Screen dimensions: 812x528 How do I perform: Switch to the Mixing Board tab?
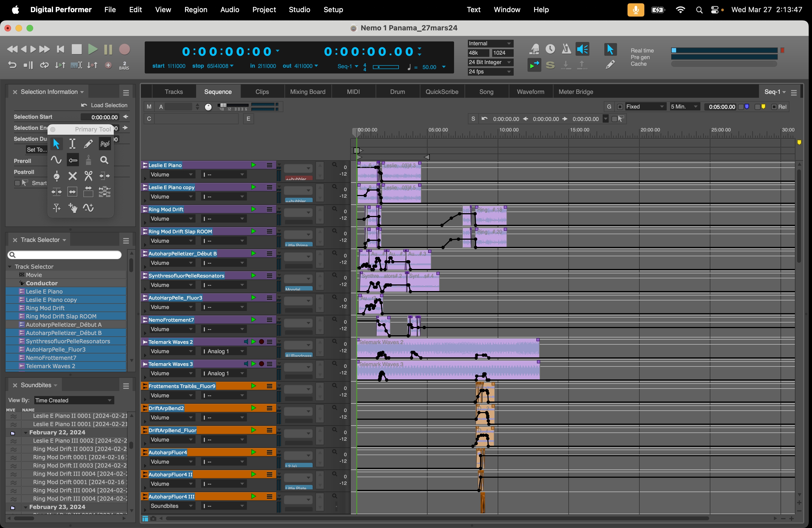308,92
